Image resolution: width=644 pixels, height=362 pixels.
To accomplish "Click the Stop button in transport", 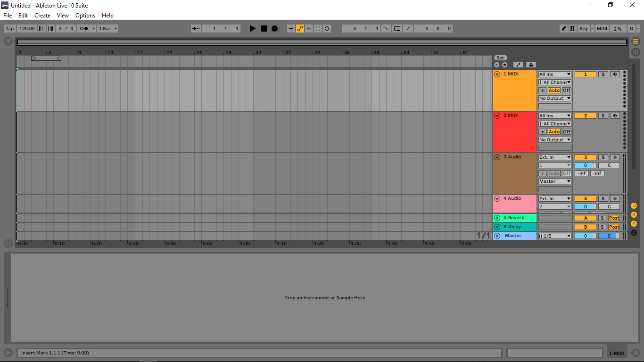I will (x=264, y=29).
